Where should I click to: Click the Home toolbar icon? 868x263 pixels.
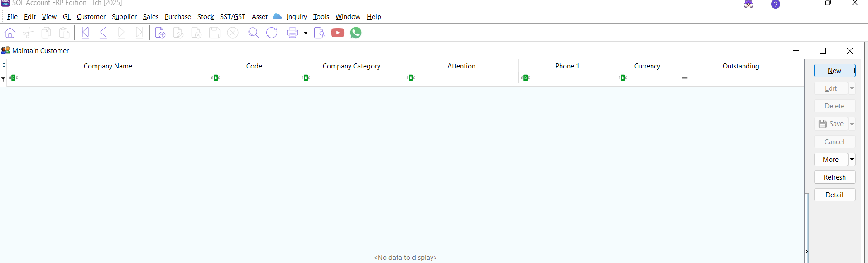tap(10, 33)
